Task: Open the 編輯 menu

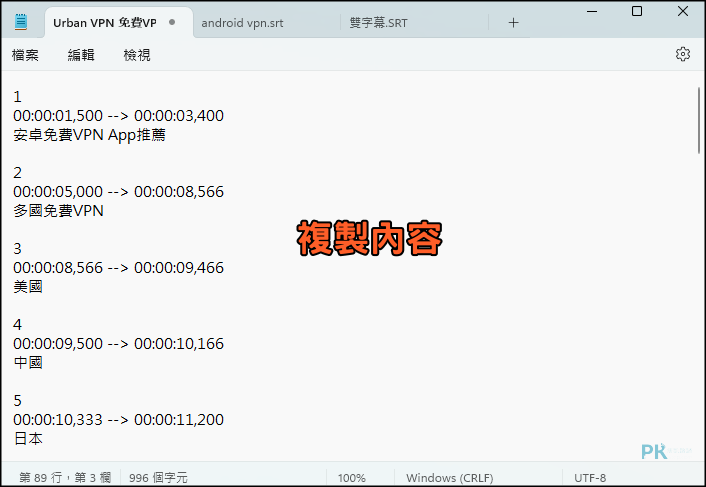Action: (x=81, y=55)
